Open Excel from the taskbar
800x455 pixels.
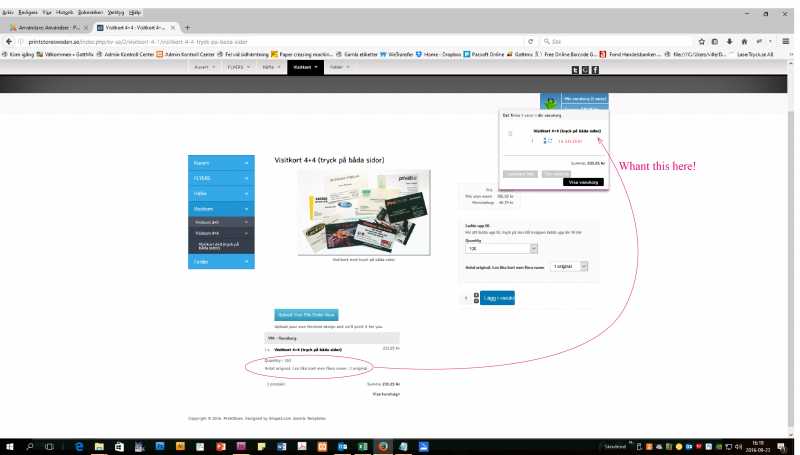(363, 447)
